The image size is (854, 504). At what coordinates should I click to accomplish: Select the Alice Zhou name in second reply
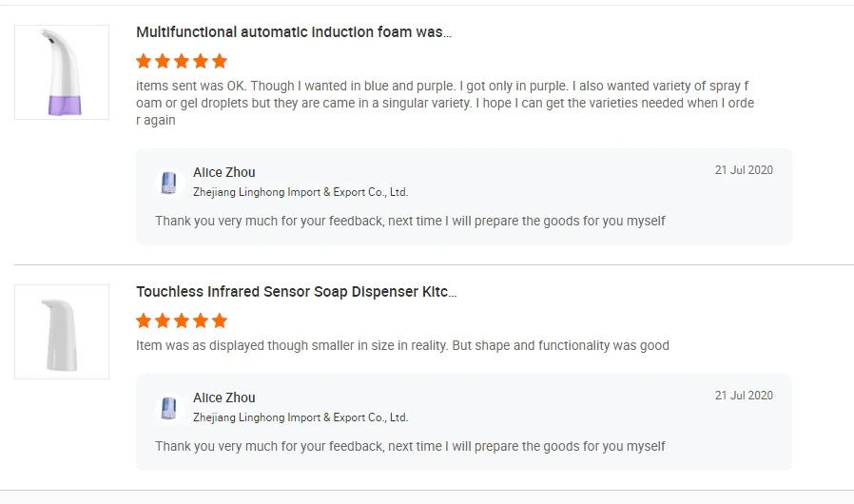224,397
